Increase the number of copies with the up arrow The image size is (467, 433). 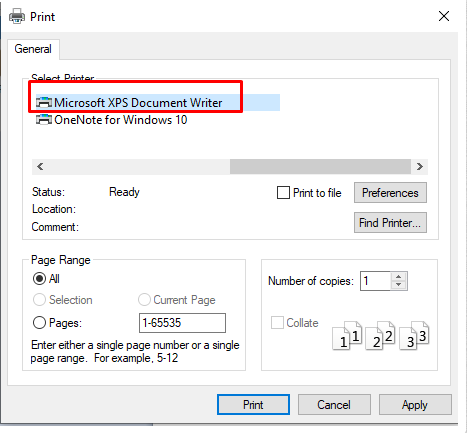pos(398,277)
